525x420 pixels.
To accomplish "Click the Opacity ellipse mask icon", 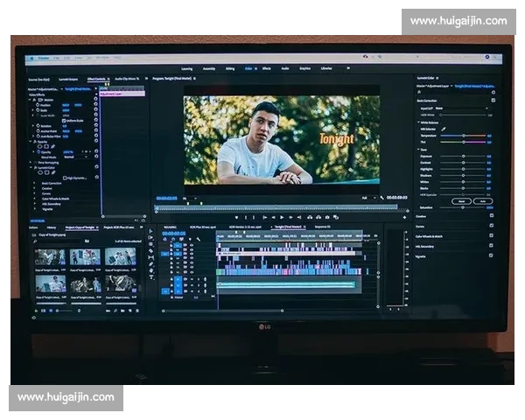I will pos(41,144).
